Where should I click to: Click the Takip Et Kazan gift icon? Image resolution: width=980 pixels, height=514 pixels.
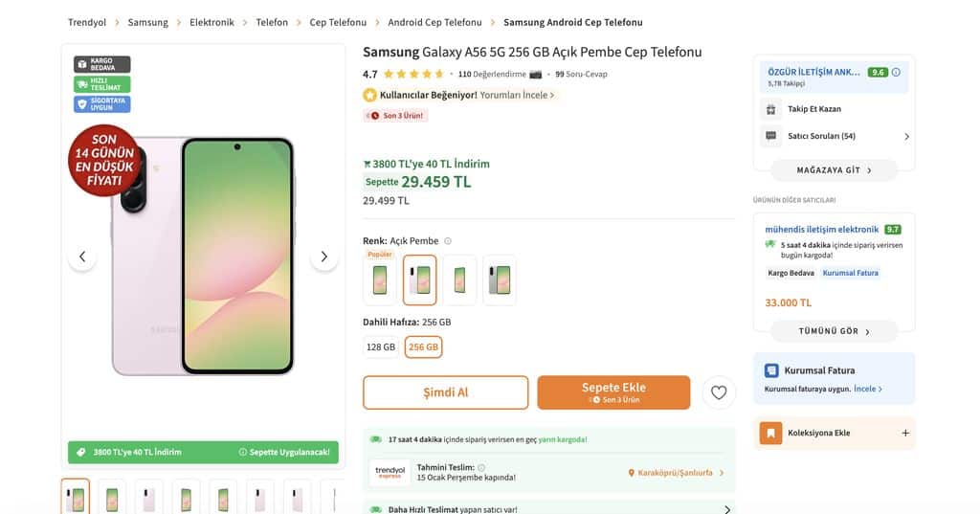(771, 109)
